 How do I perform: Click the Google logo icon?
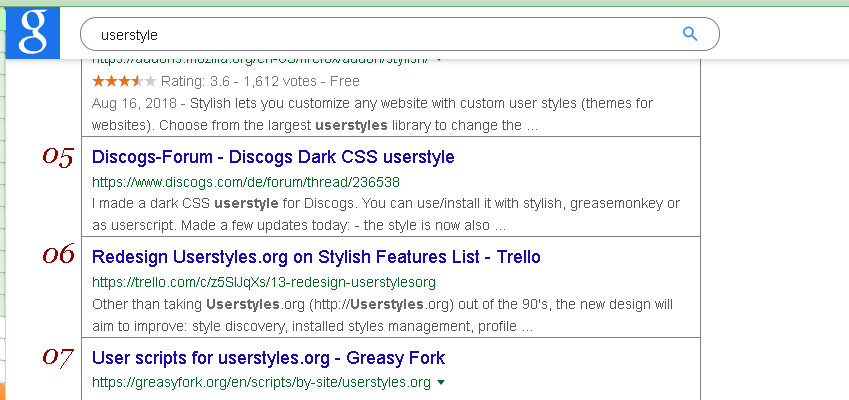32,32
